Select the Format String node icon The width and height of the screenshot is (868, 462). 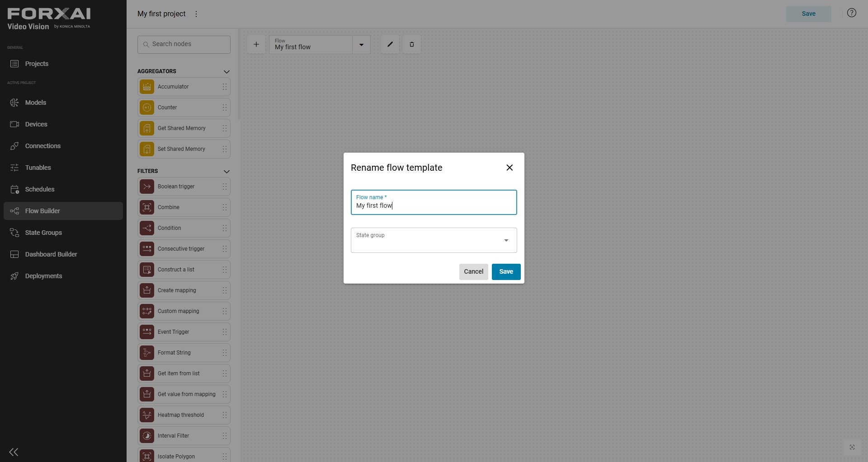tap(147, 353)
